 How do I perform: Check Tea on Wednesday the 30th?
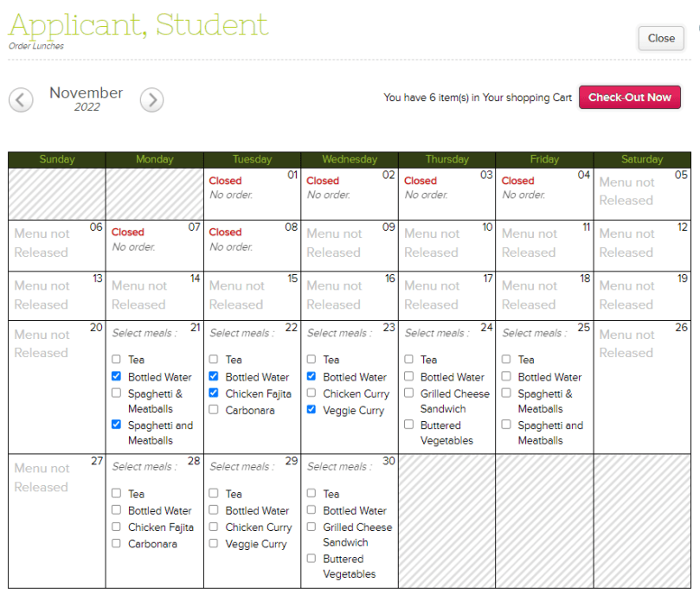(x=311, y=493)
